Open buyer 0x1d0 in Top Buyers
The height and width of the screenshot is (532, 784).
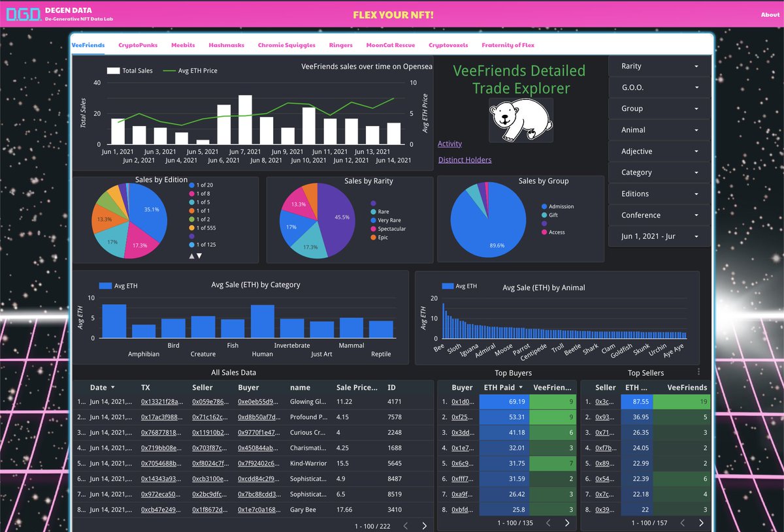click(462, 402)
